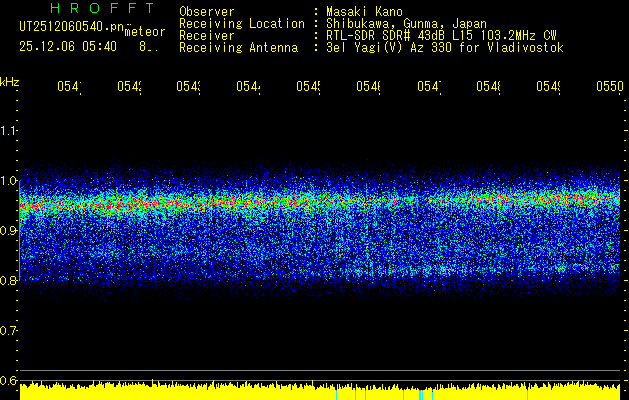Click the HROFFT title text
This screenshot has height=400, width=629.
[103, 8]
